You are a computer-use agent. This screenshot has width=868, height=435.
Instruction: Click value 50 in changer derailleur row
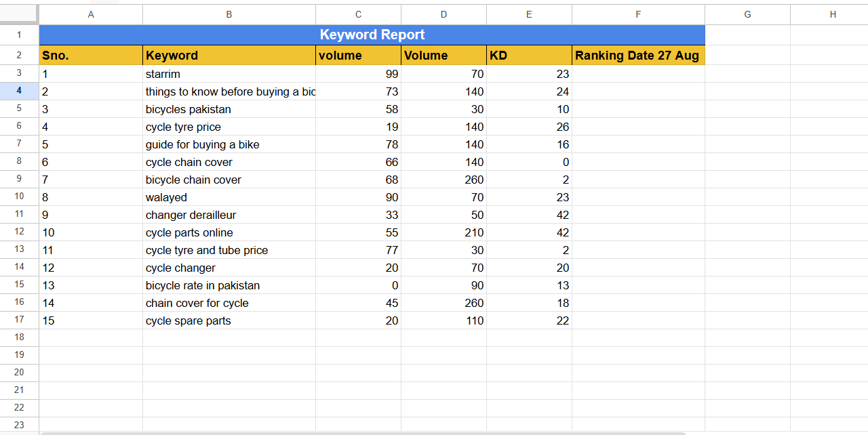(443, 215)
